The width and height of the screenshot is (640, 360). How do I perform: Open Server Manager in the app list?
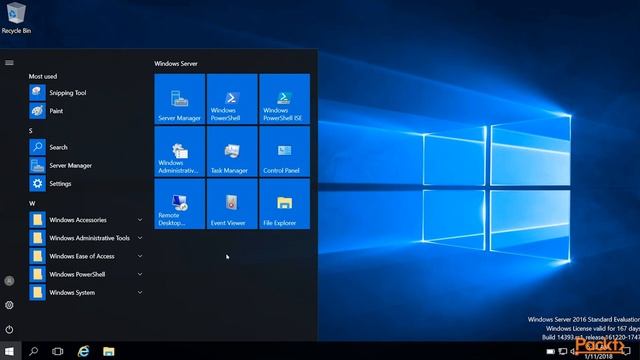(86, 165)
